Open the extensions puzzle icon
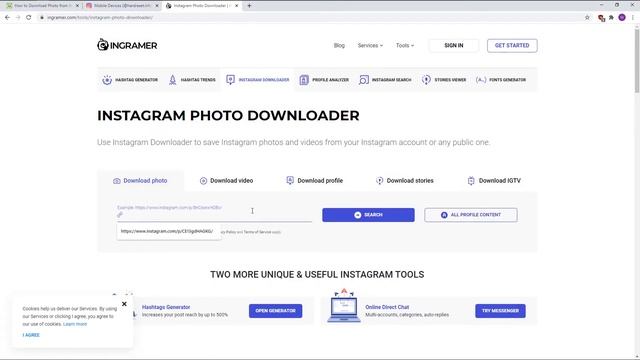Screen dimensions: 640x360 click(611, 18)
